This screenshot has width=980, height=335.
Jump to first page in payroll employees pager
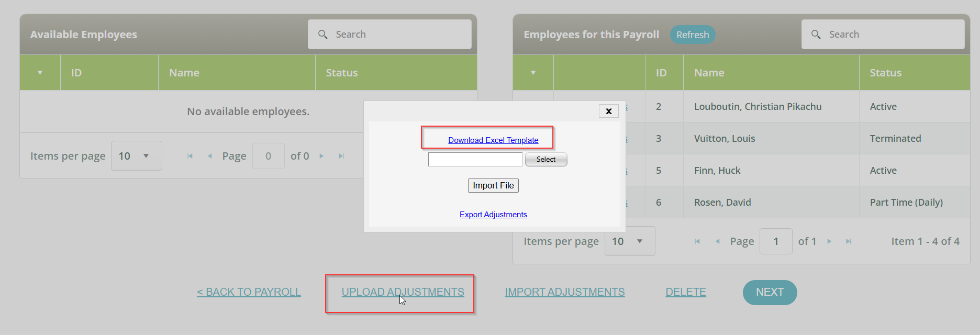[697, 241]
